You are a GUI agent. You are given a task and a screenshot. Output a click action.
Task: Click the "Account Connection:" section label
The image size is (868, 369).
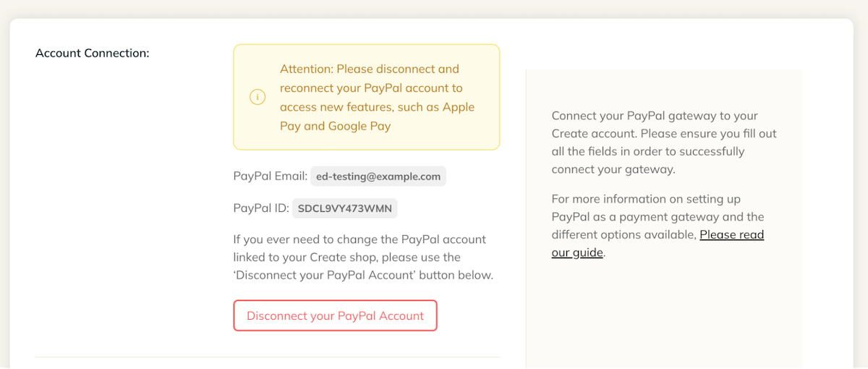(93, 53)
